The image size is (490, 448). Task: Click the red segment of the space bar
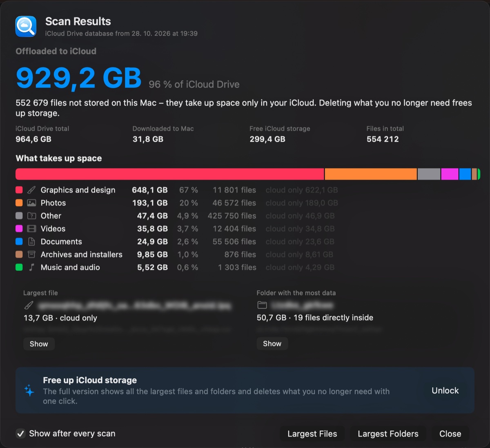[x=170, y=174]
